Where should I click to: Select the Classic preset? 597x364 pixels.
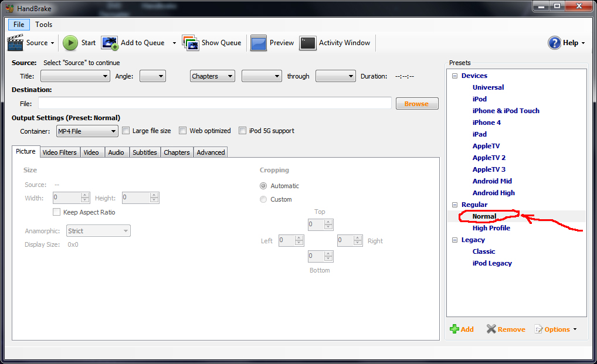(x=484, y=251)
